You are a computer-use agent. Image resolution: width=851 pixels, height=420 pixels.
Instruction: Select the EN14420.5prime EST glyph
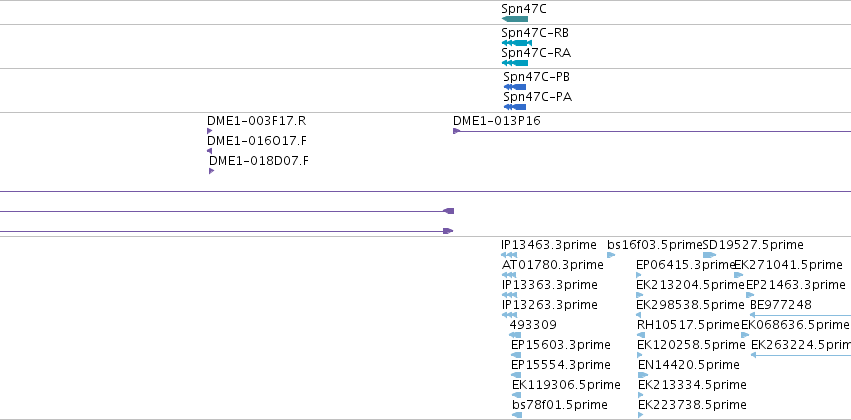643,375
